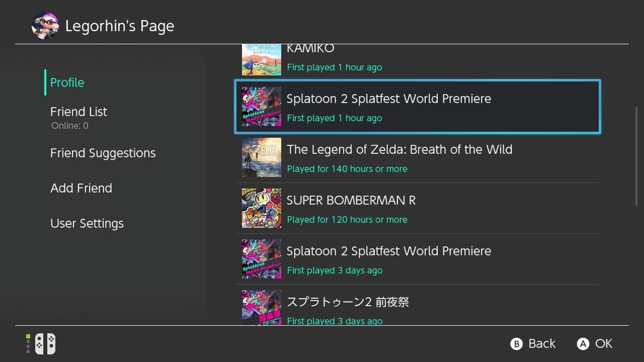Select the Splatfest World Premiere thumbnail from 3 days ago
The image size is (644, 362).
tap(262, 259)
